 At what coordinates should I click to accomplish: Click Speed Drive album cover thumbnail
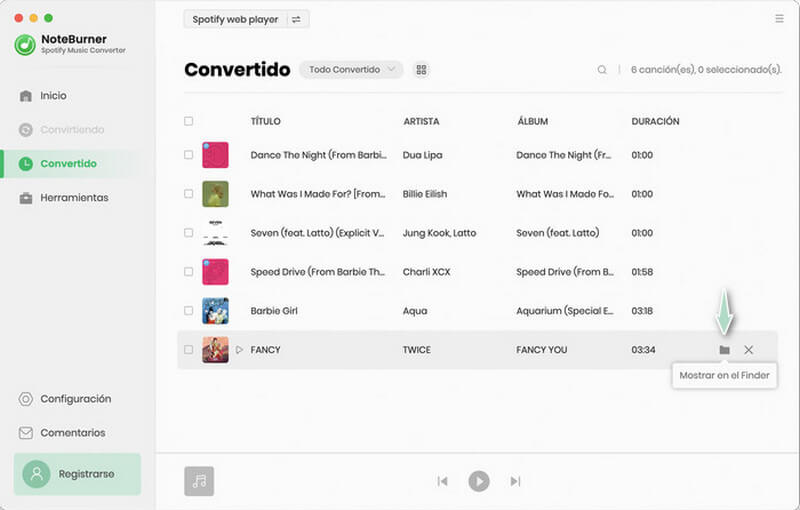tap(215, 272)
